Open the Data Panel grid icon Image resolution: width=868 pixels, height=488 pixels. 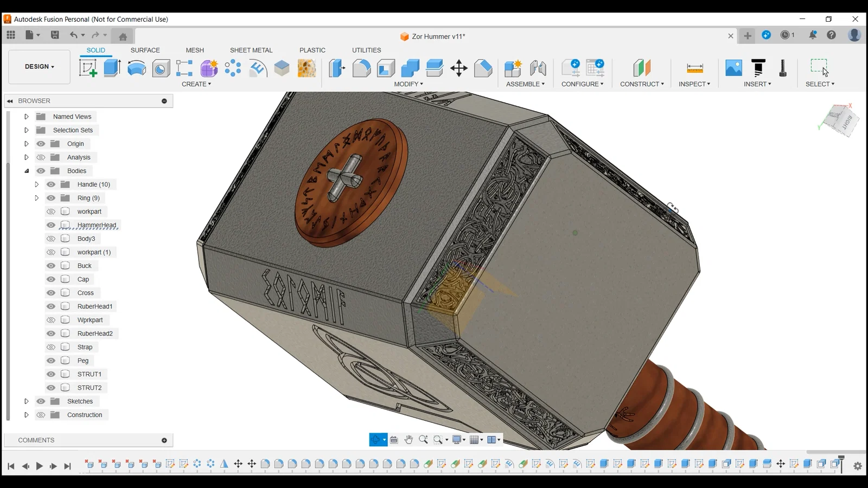11,35
